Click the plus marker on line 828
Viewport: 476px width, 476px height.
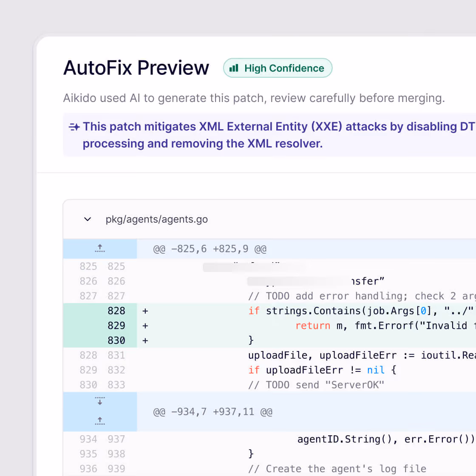(x=145, y=311)
